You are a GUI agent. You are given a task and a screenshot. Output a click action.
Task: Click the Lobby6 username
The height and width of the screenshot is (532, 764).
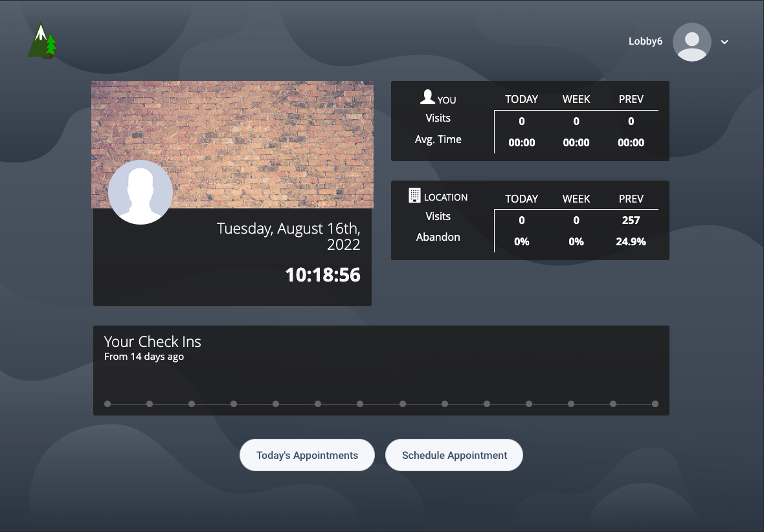click(645, 41)
